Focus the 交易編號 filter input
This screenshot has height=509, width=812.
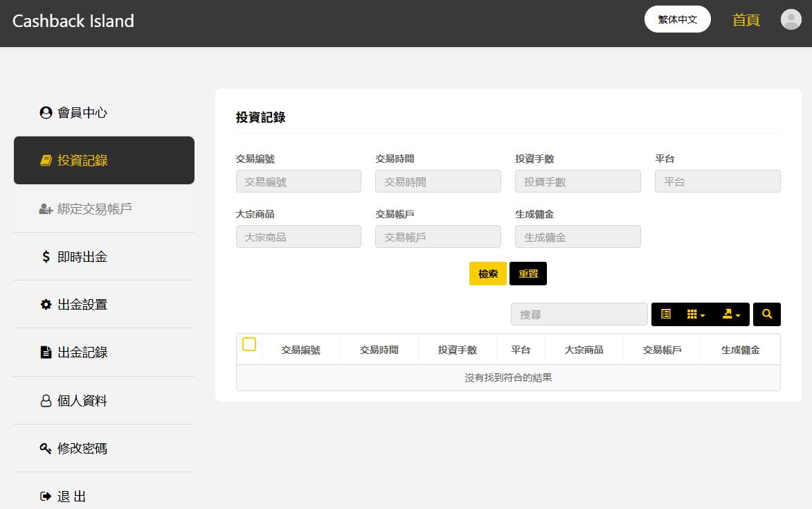click(x=298, y=181)
